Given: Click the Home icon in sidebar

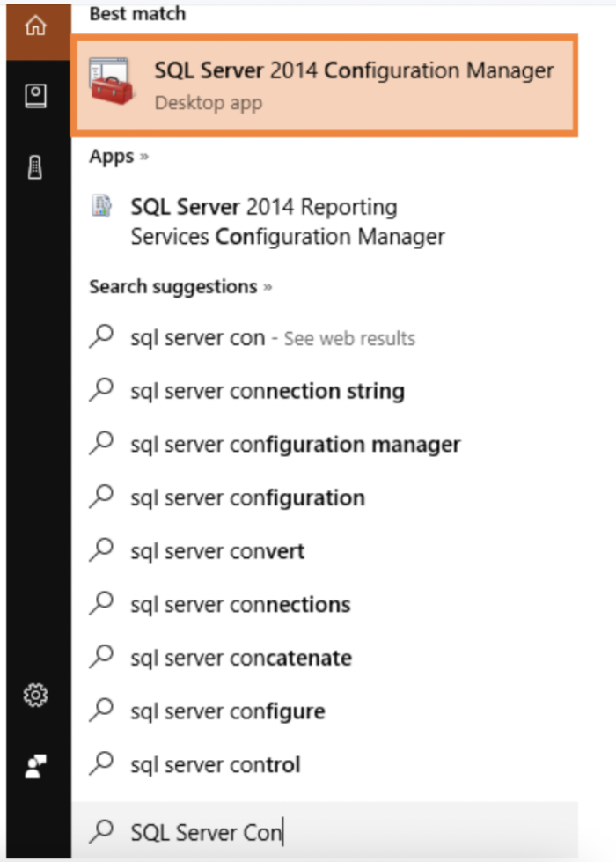Looking at the screenshot, I should pos(36,26).
